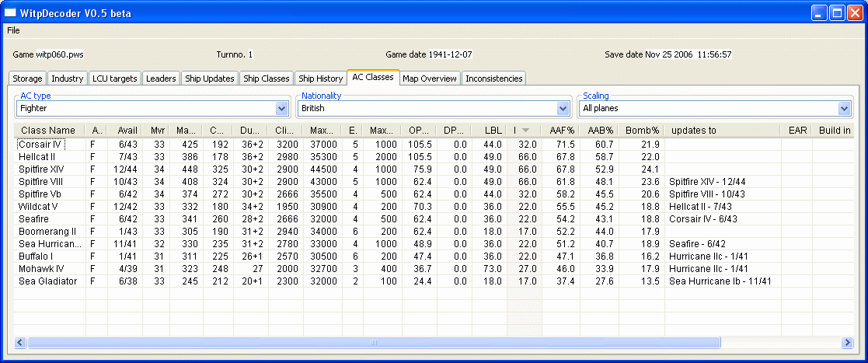
Task: Open the File menu
Action: coord(13,30)
